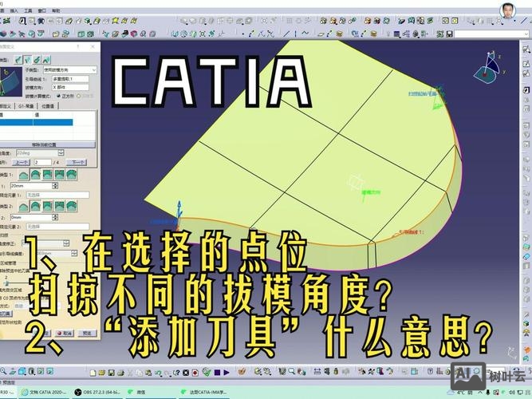Open the 工具 menu
Image resolution: width=532 pixels, height=399 pixels.
point(28,11)
